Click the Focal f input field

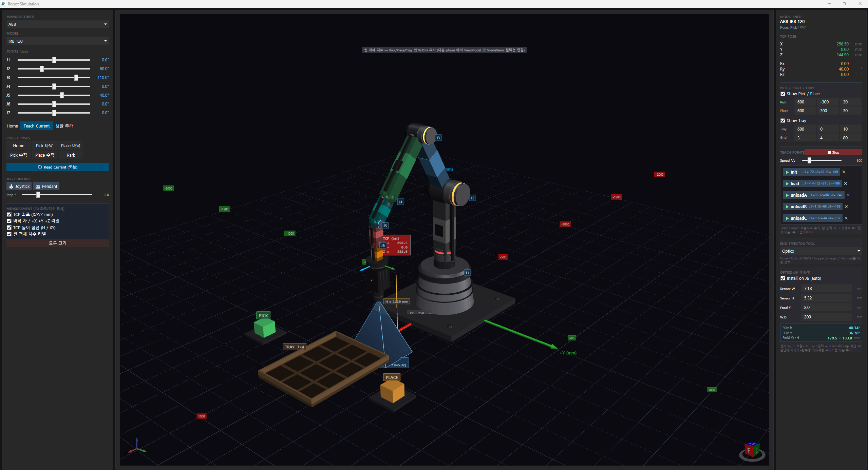coord(827,308)
